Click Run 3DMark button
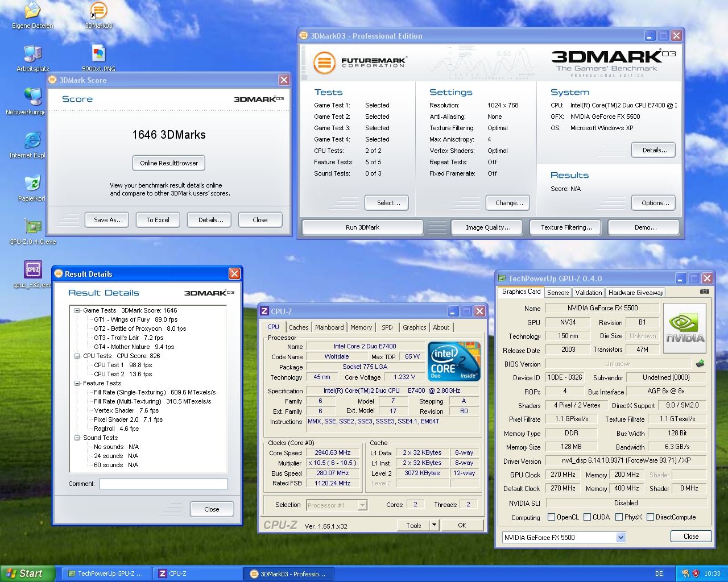This screenshot has width=728, height=582. 362,227
